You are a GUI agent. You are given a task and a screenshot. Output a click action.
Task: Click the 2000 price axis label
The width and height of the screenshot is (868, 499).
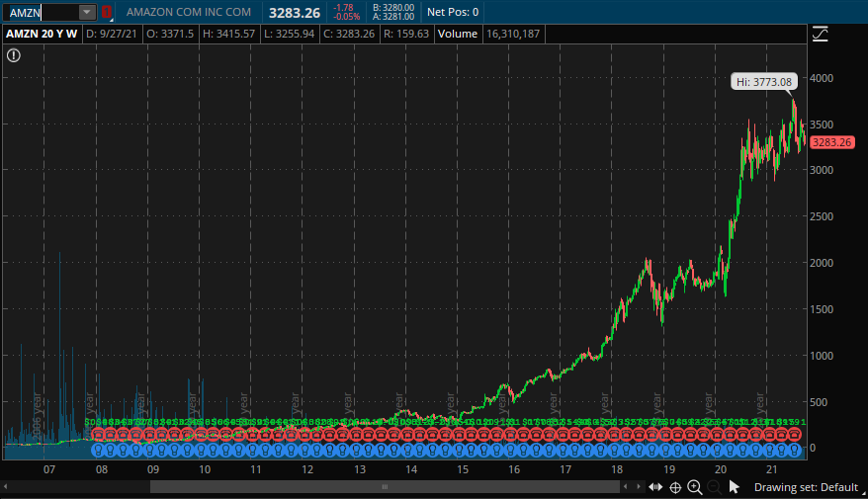(x=822, y=263)
